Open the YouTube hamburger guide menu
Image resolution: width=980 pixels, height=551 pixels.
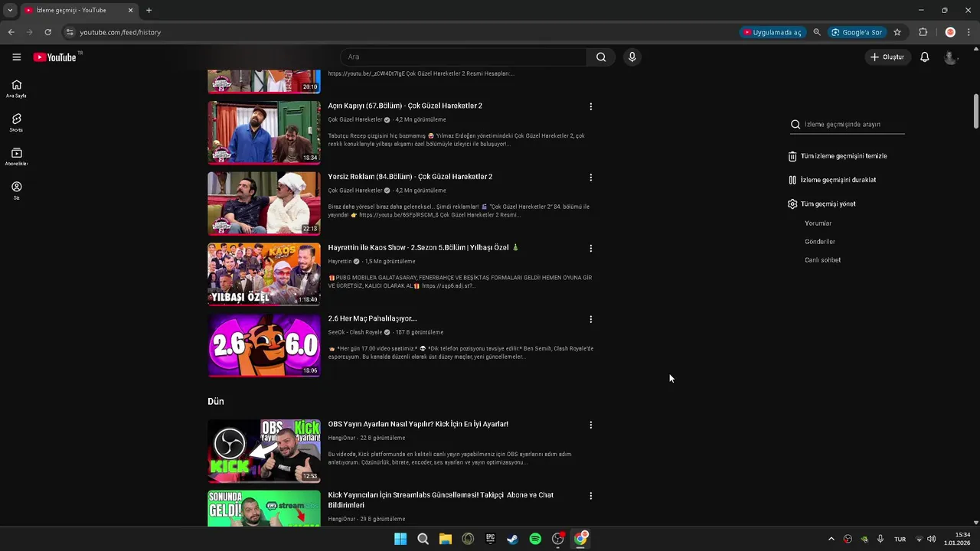pyautogui.click(x=16, y=57)
